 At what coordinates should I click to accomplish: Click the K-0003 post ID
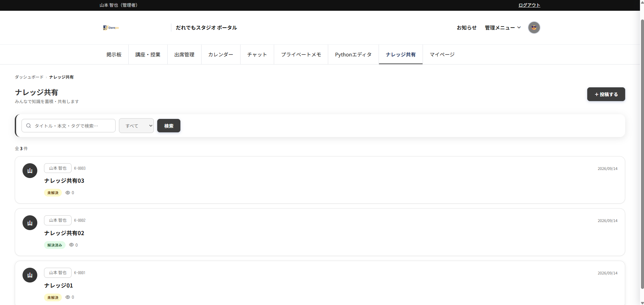tap(80, 168)
